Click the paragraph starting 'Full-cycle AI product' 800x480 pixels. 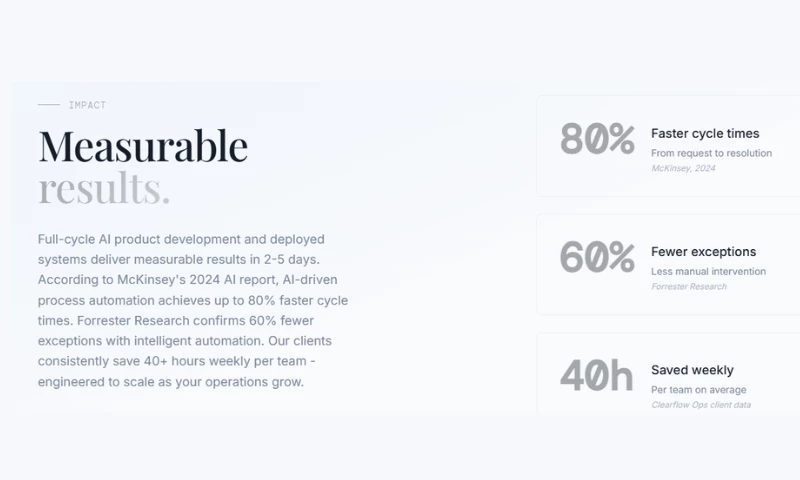coord(193,310)
